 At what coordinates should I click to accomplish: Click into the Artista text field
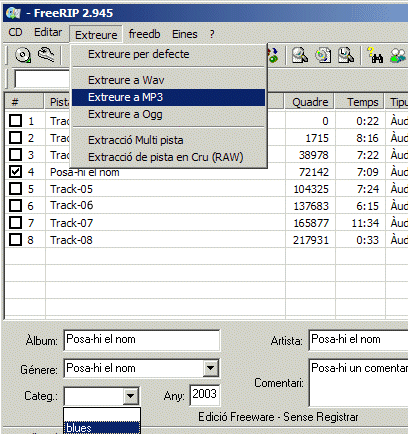[359, 340]
